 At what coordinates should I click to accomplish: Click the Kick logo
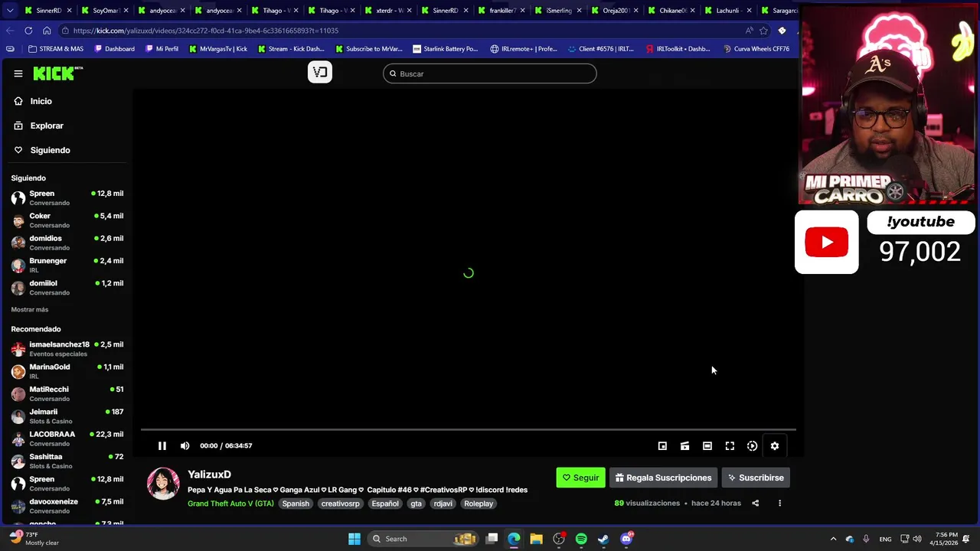click(58, 73)
